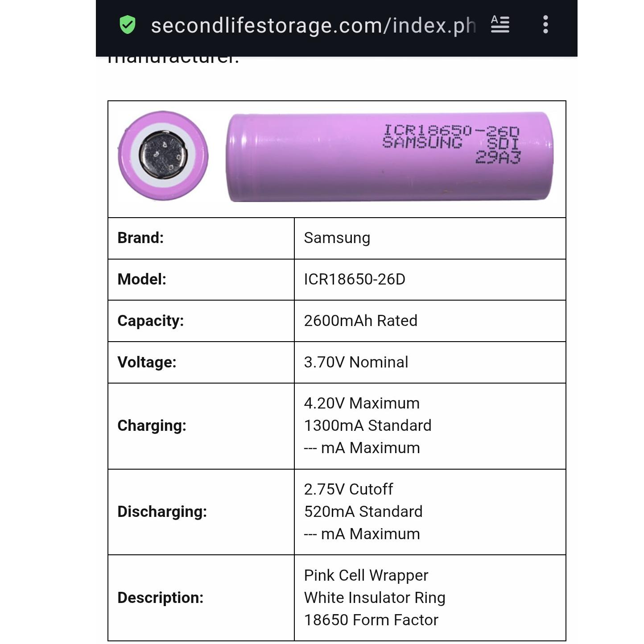Click the "Capacity:" row label

[150, 321]
